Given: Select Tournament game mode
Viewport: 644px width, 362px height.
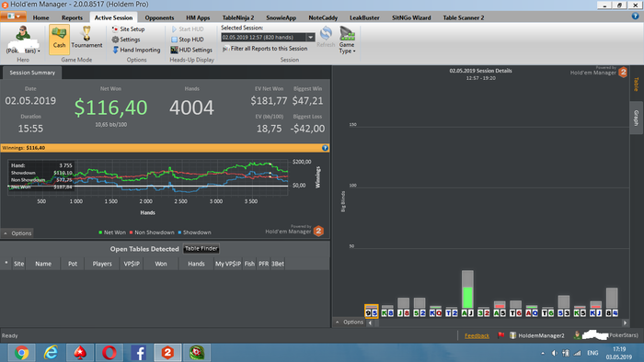Looking at the screenshot, I should pyautogui.click(x=86, y=38).
